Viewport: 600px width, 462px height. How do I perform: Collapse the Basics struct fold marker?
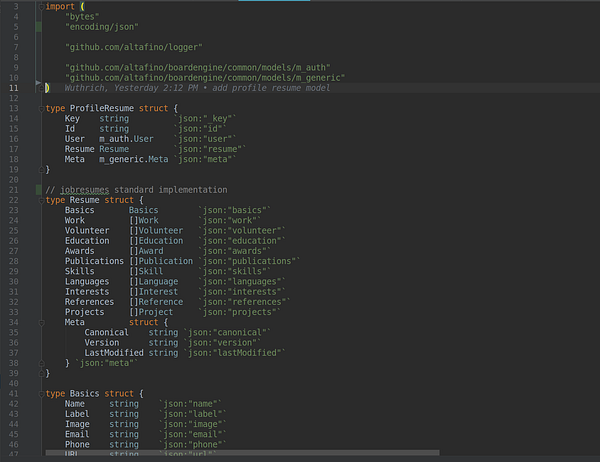[39, 394]
